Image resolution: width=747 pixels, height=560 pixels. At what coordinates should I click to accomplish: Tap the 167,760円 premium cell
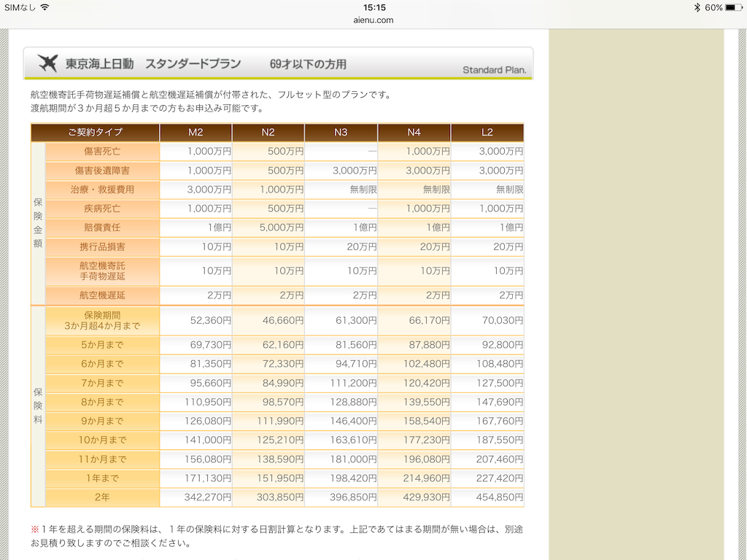click(x=487, y=421)
